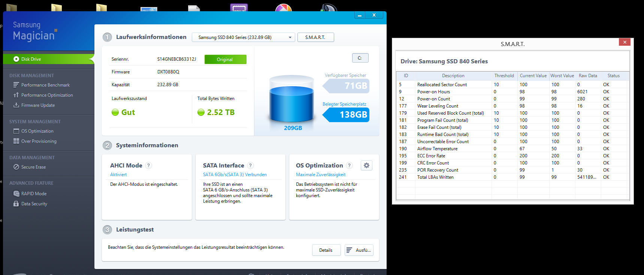Click the Description column header
Viewport: 644px width, 275px height.
[453, 76]
